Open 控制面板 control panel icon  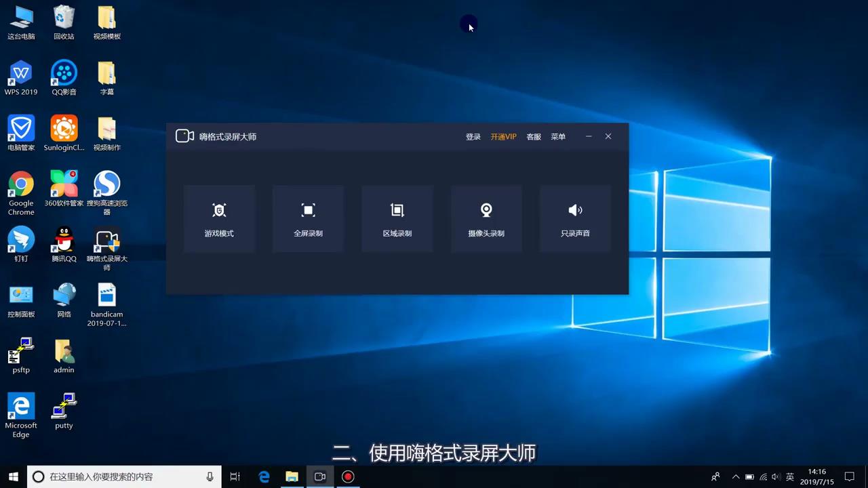click(21, 300)
